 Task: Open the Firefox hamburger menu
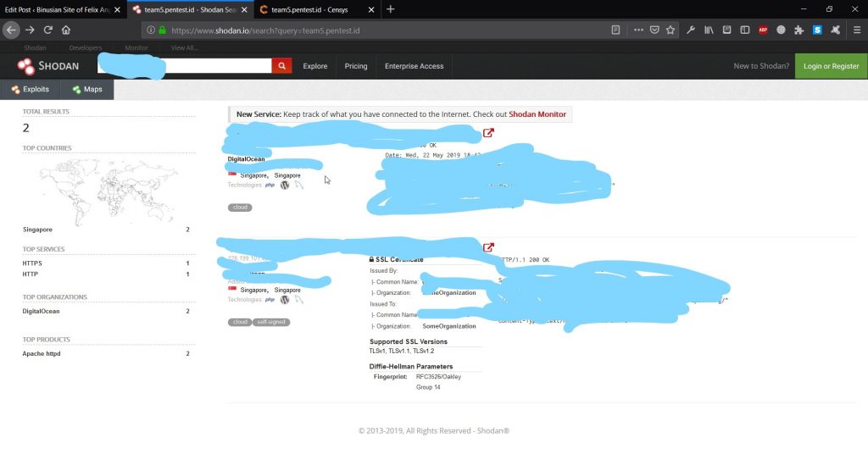(x=854, y=30)
